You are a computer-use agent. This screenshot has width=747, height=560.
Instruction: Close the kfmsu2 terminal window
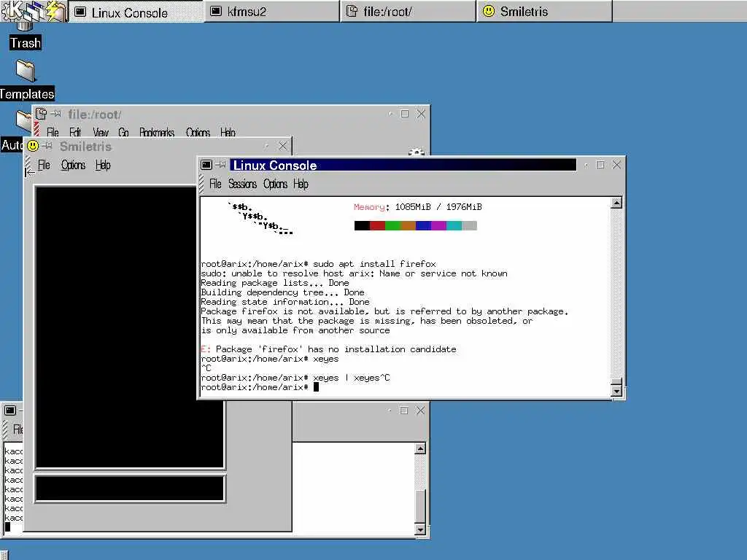tap(420, 410)
